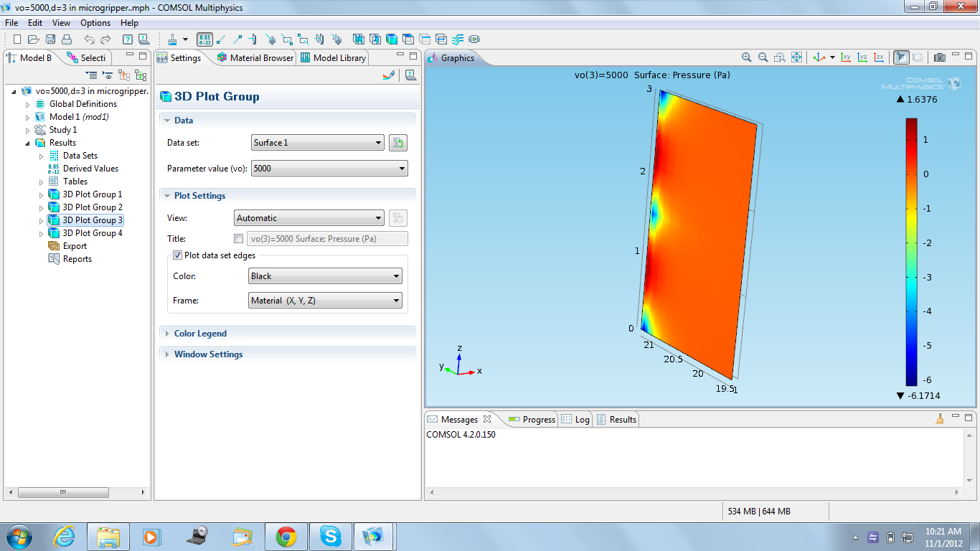Switch to the Model Library tab
Image resolution: width=980 pixels, height=551 pixels.
point(333,58)
